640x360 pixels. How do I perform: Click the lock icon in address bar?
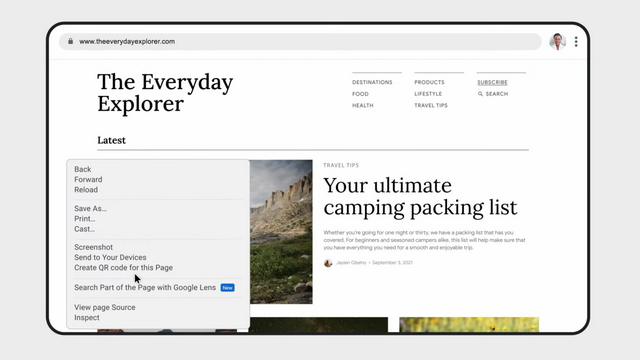[x=71, y=41]
